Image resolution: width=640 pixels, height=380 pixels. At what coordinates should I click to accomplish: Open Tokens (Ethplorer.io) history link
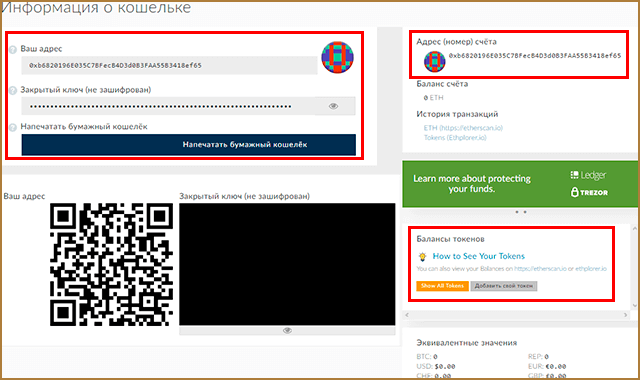pos(455,138)
